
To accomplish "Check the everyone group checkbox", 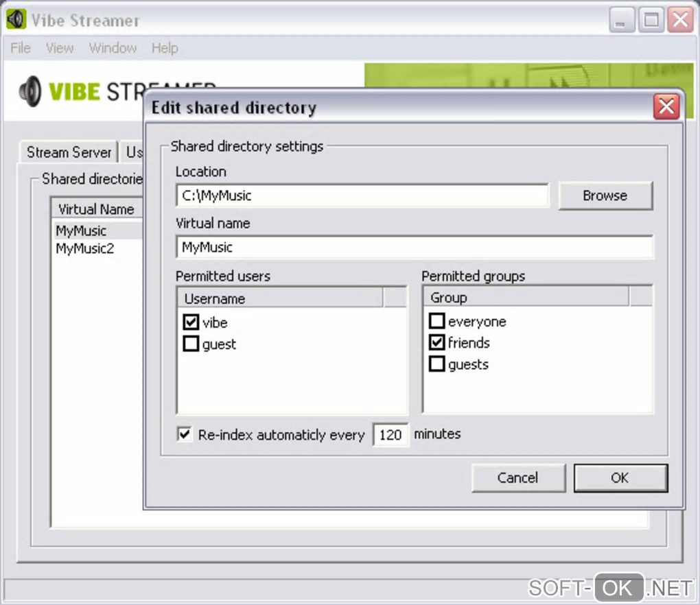I will click(x=436, y=320).
